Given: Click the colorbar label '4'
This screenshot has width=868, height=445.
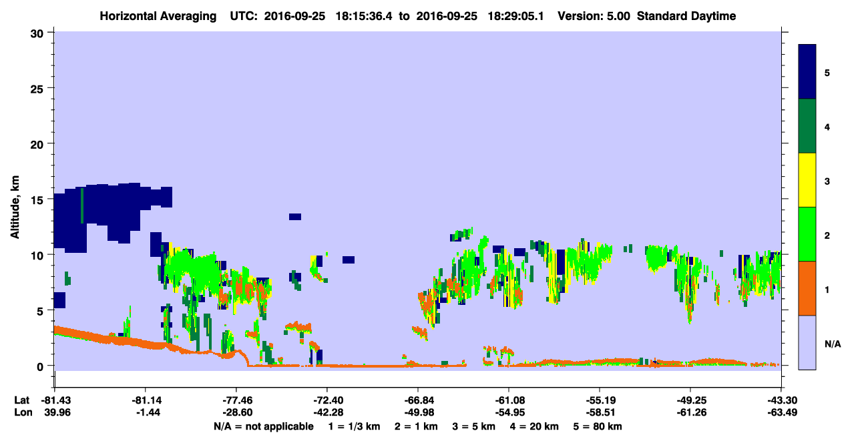Looking at the screenshot, I should [x=827, y=126].
